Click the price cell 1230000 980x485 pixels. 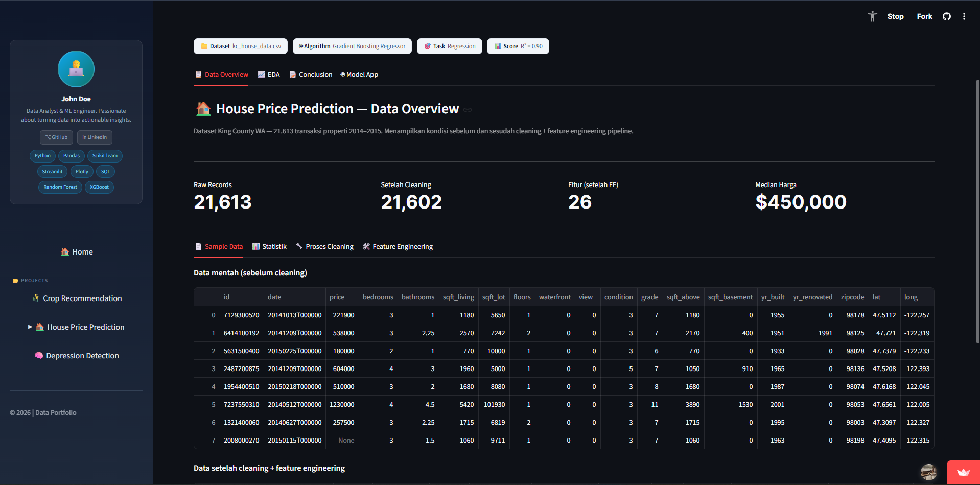pyautogui.click(x=342, y=404)
